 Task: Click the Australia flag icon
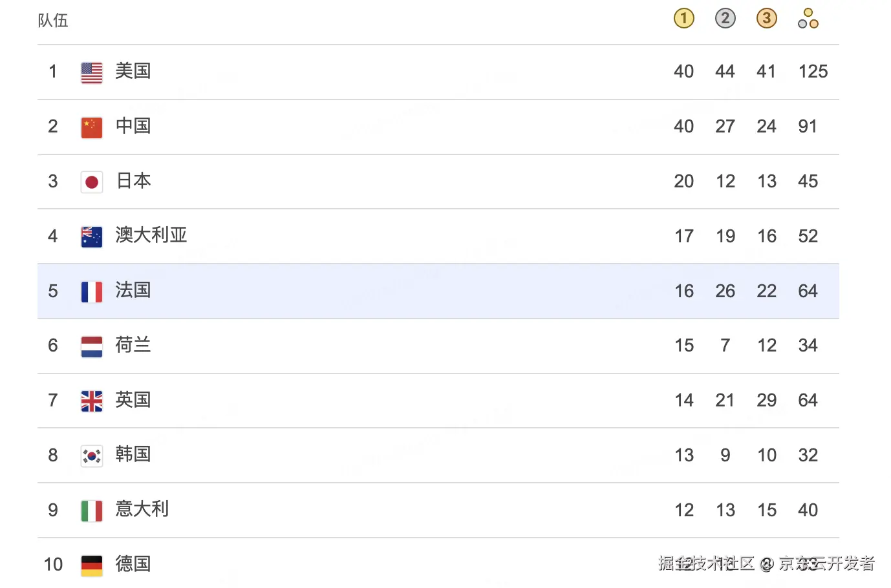[x=92, y=236]
